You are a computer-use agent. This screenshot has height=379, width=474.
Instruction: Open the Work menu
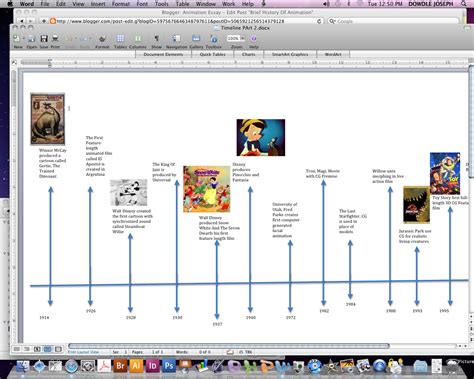tap(228, 4)
